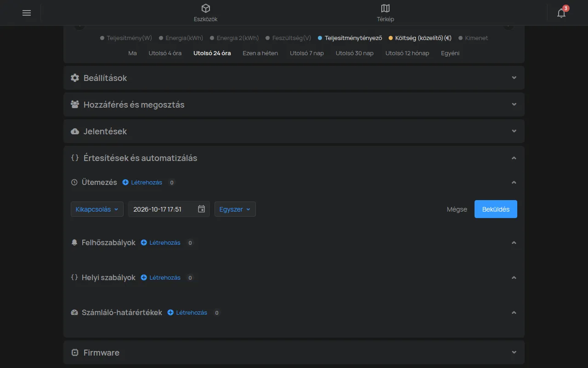Open the hamburger menu icon
Image resolution: width=588 pixels, height=368 pixels.
(27, 13)
